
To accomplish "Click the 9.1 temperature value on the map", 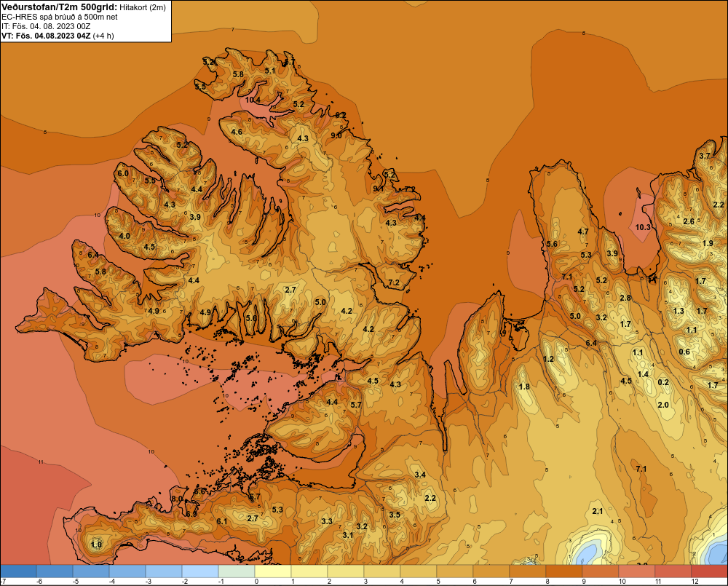I will [x=379, y=189].
